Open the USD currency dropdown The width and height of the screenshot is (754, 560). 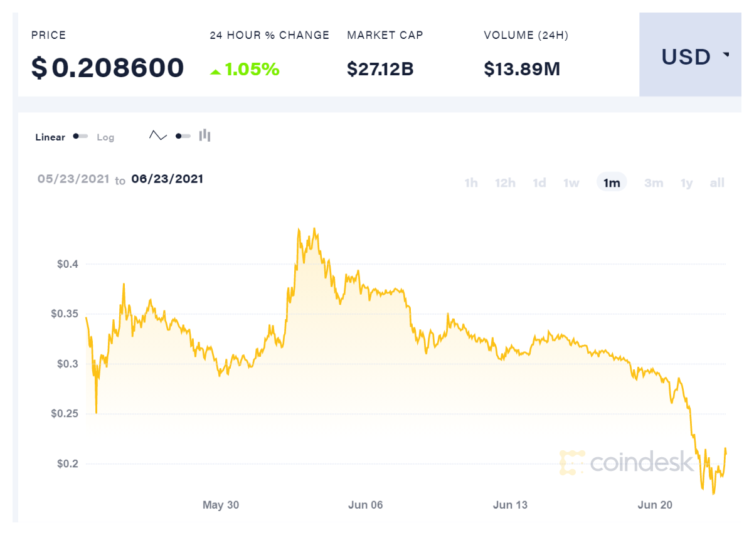click(x=690, y=56)
